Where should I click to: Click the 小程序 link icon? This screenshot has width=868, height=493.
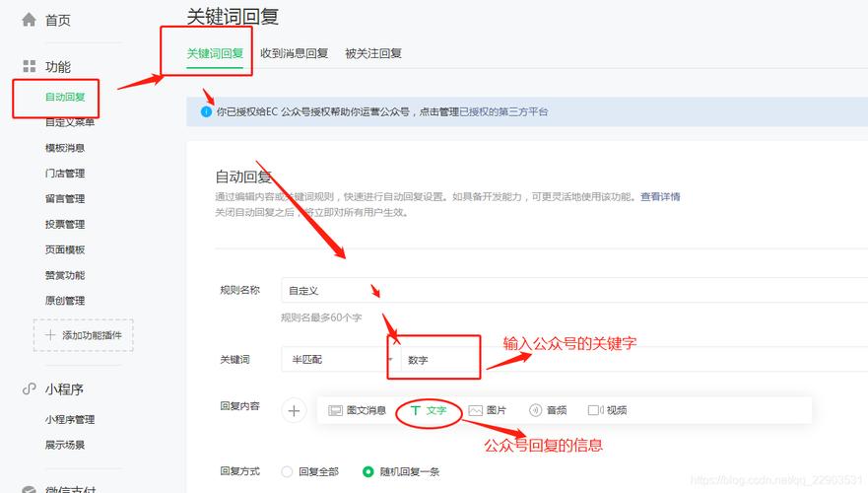click(x=29, y=388)
